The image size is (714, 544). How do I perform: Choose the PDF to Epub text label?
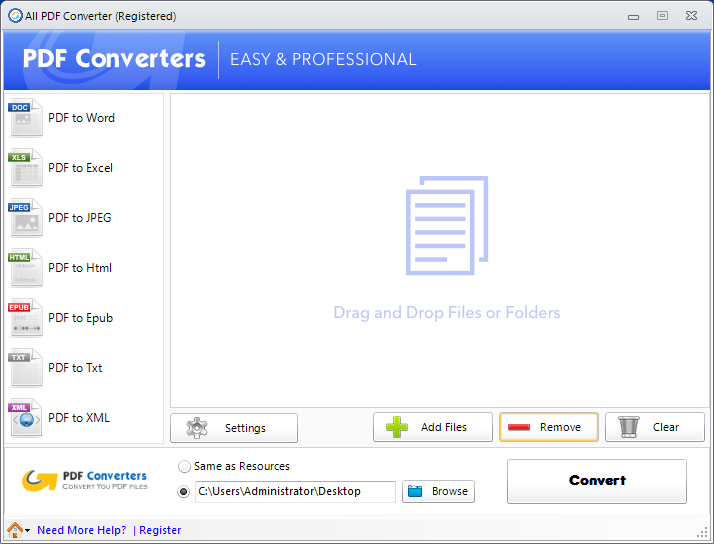[81, 318]
